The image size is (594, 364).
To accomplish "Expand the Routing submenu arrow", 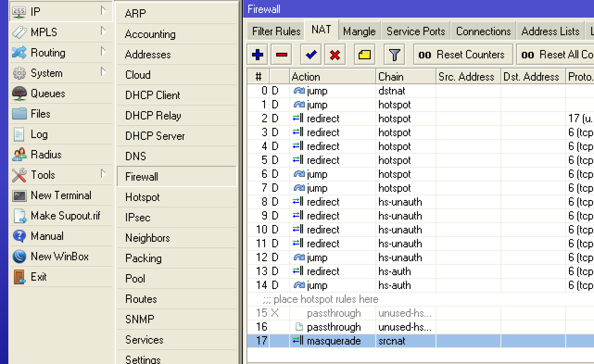I will (x=103, y=51).
